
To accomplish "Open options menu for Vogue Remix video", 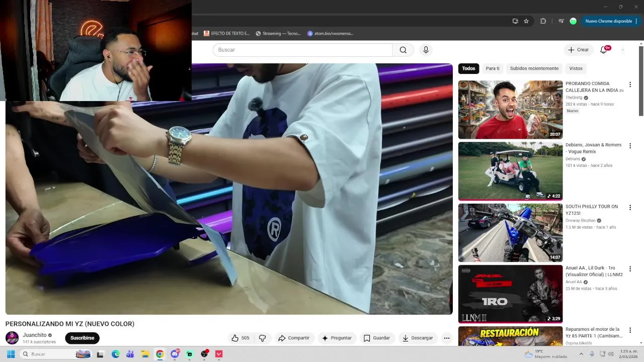I will 630,146.
